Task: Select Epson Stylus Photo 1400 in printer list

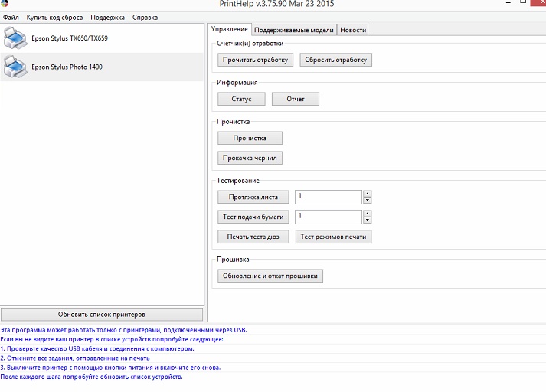Action: click(102, 67)
